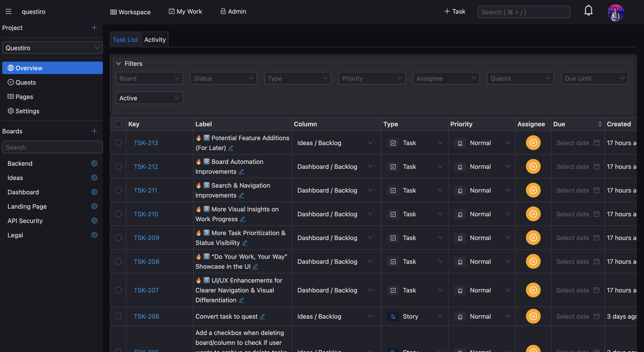644x352 pixels.
Task: Open the hamburger menu icon
Action: [8, 11]
